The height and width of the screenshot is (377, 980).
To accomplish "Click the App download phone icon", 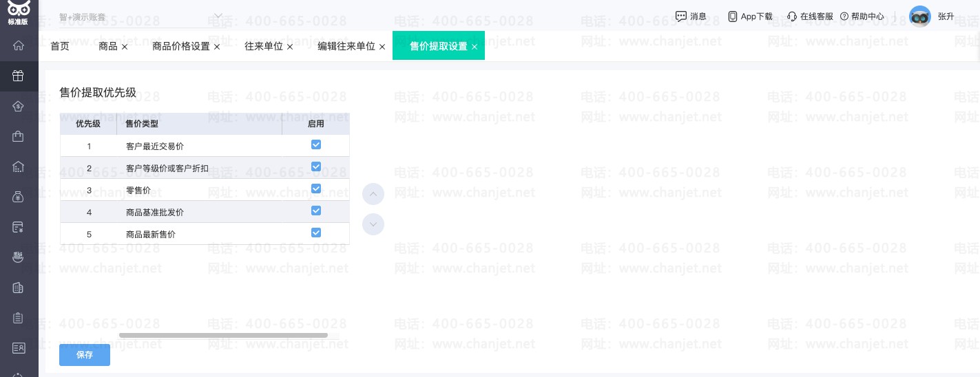I will point(733,16).
